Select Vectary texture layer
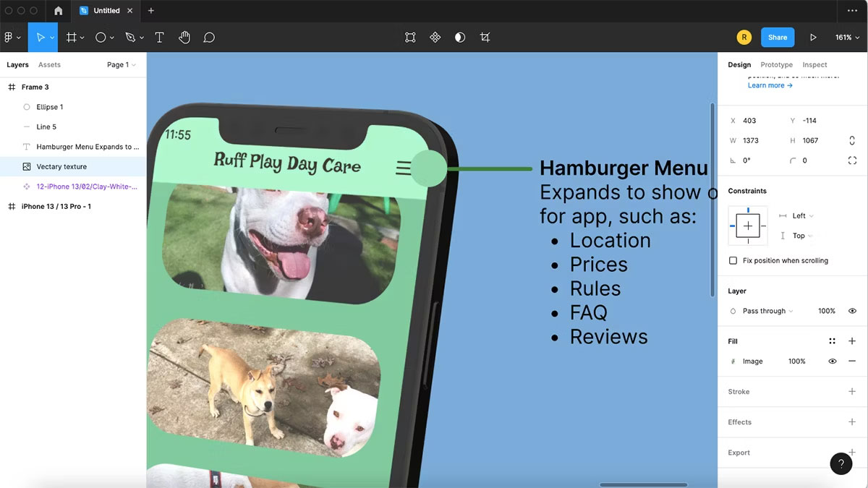This screenshot has height=488, width=868. coord(72,166)
